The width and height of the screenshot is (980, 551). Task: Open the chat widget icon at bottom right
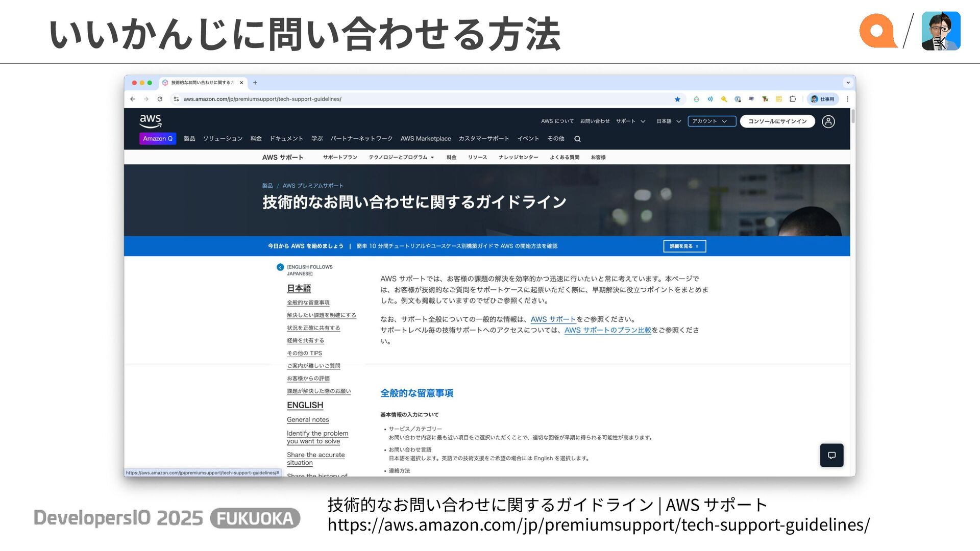831,455
